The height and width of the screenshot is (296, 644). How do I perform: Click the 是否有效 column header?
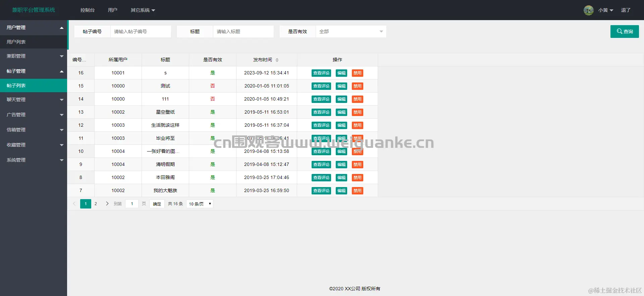213,60
